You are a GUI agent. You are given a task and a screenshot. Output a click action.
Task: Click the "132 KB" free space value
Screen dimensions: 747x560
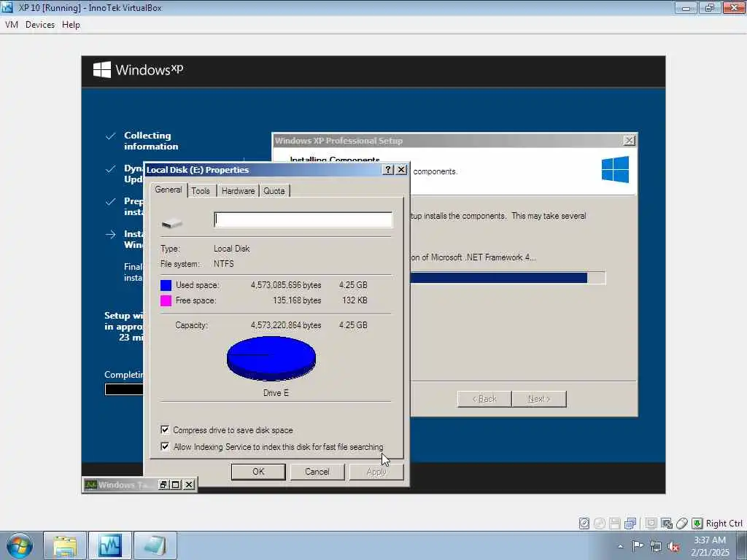tap(355, 300)
